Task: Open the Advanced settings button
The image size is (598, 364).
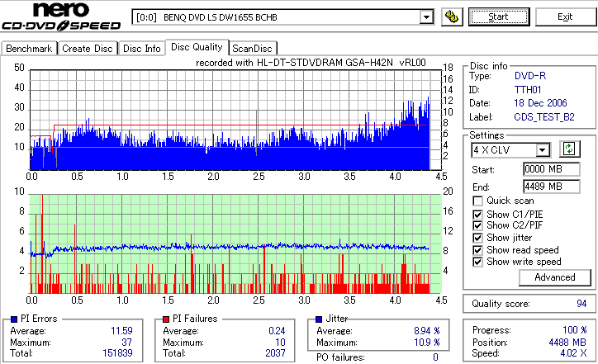Action: point(554,277)
